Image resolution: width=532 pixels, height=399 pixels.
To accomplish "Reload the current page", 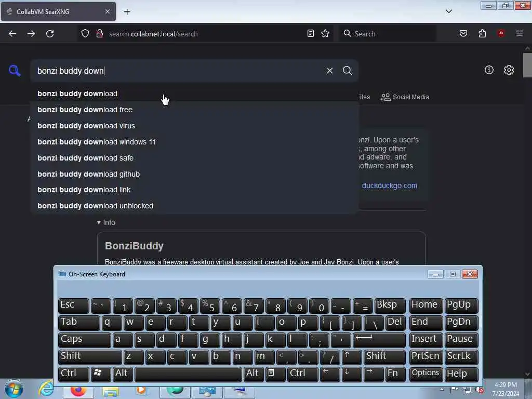I will pos(50,34).
